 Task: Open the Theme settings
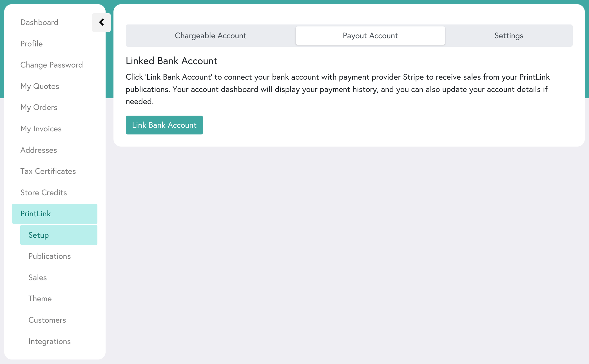coord(40,298)
